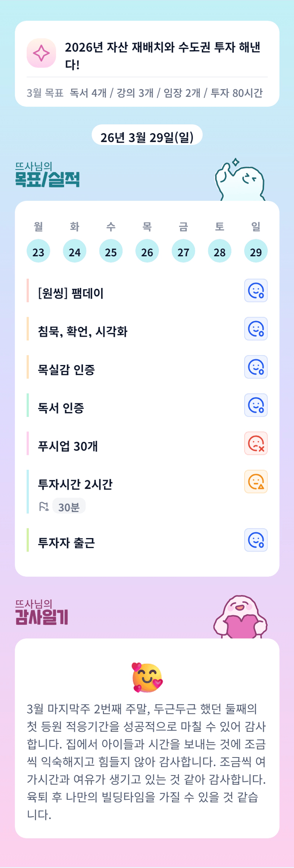Click the smiley status icon for 투자자 출근
This screenshot has height=868, width=294.
click(256, 540)
